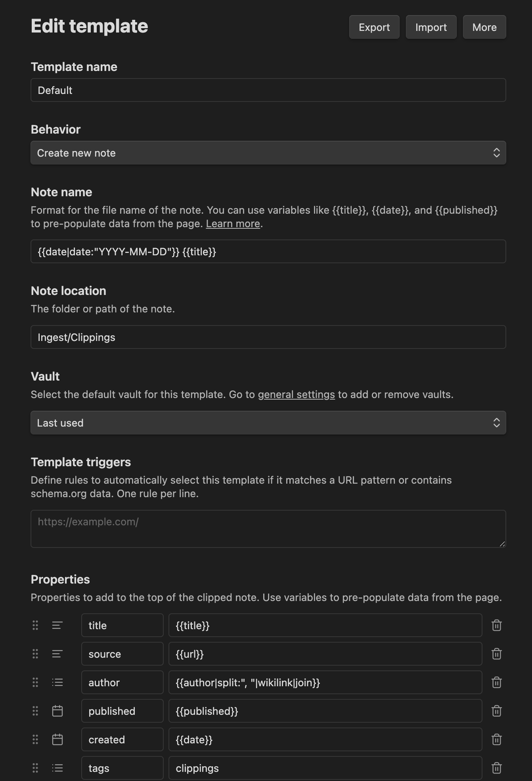The width and height of the screenshot is (532, 781).
Task: Click the calendar icon for the published property
Action: click(x=57, y=711)
